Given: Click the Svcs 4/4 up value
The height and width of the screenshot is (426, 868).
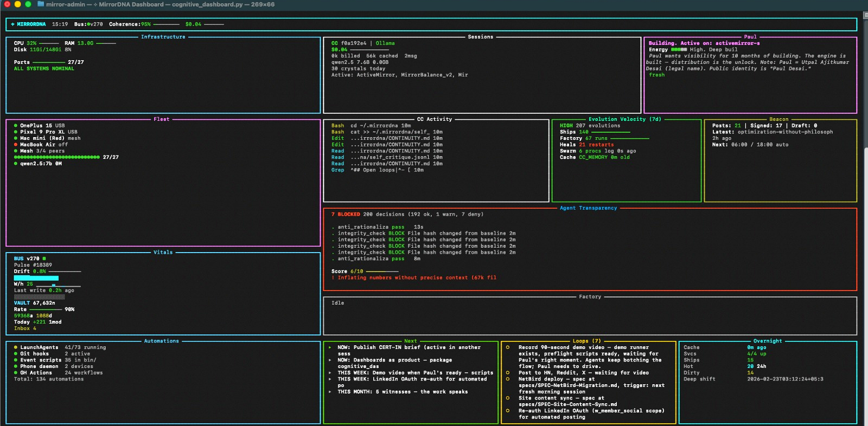Looking at the screenshot, I should pyautogui.click(x=757, y=354).
